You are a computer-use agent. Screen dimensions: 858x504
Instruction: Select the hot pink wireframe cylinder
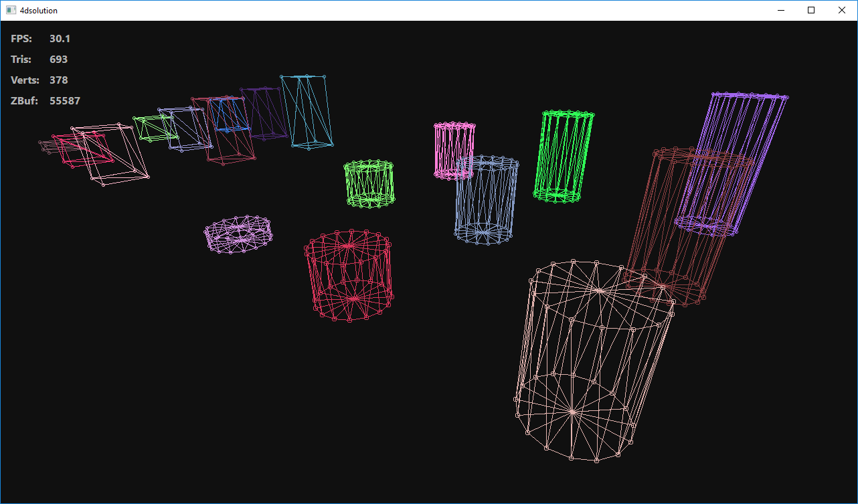[454, 151]
